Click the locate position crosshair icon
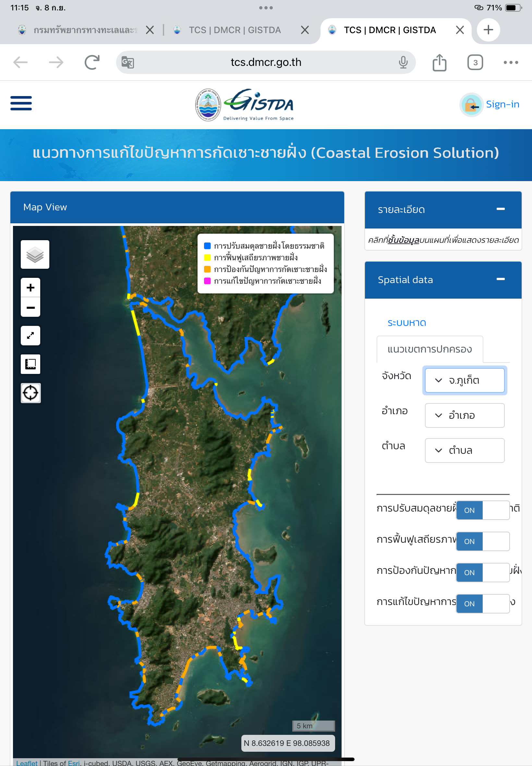 pyautogui.click(x=30, y=392)
